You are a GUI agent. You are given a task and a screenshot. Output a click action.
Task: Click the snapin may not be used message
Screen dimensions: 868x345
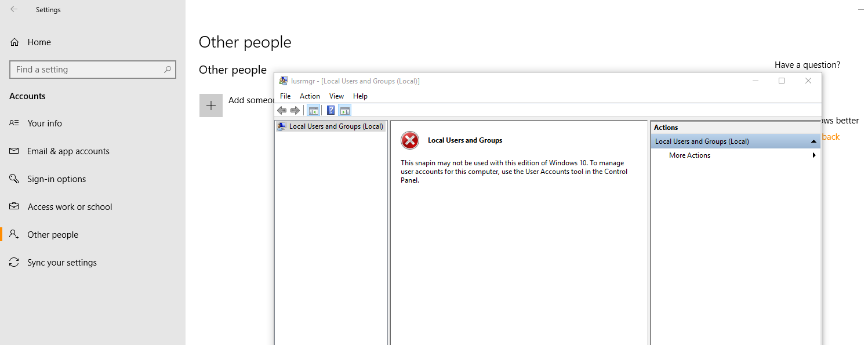[x=514, y=172]
